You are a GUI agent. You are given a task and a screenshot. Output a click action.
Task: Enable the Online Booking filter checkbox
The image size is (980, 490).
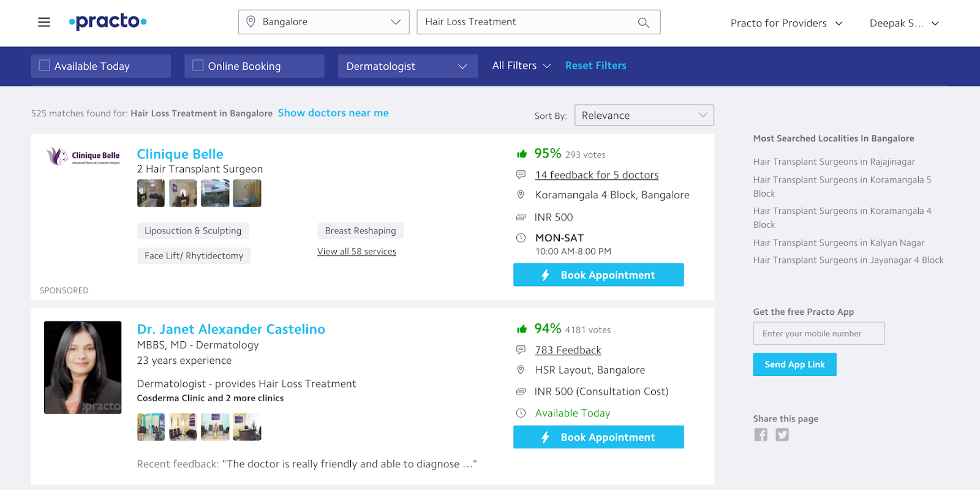[x=198, y=65]
